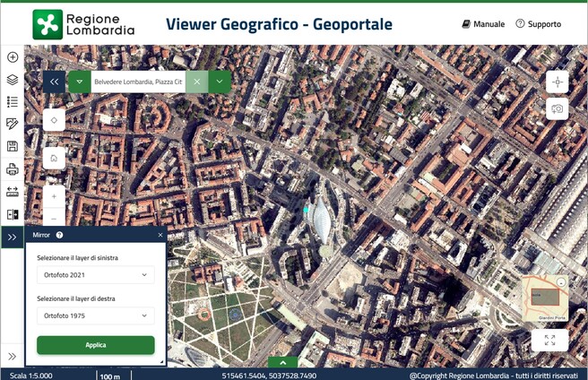Clear the search text with X button
Image resolution: width=588 pixels, height=380 pixels.
(x=197, y=82)
